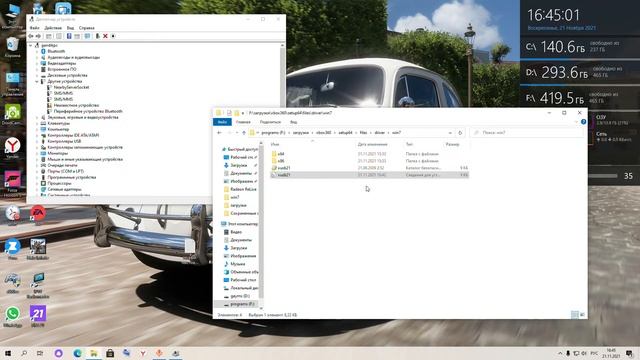Select Периферийное устройство Bluetooth entry
Image resolution: width=640 pixels, height=360 pixels.
[88, 111]
